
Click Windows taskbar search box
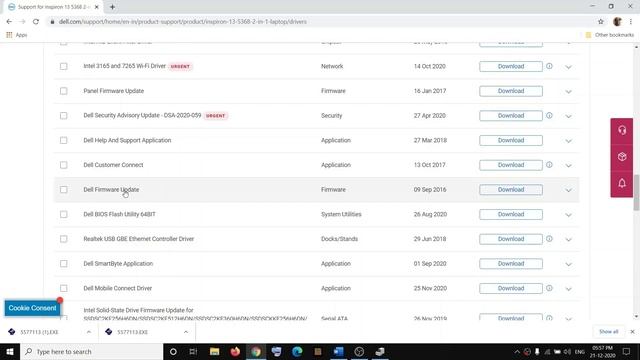[x=91, y=351]
